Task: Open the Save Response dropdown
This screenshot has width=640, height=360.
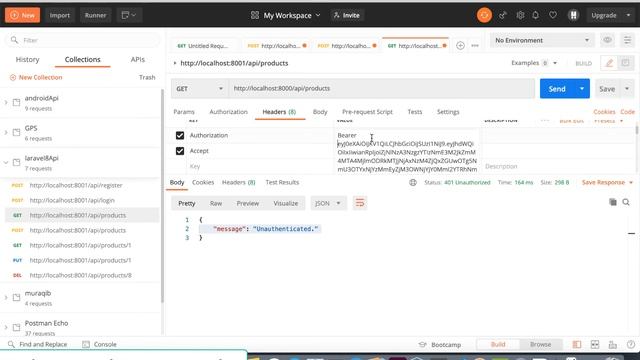Action: tap(607, 182)
